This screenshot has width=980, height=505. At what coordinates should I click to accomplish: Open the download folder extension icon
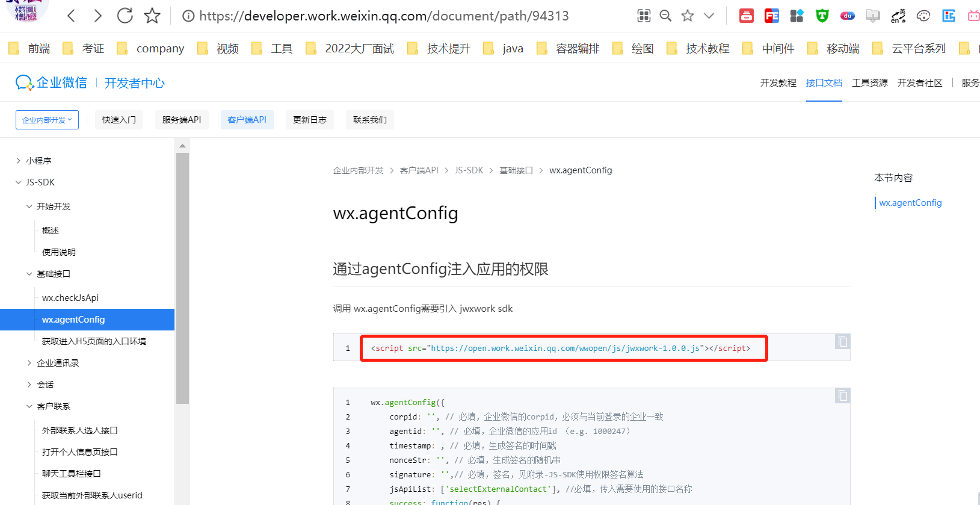coord(873,16)
